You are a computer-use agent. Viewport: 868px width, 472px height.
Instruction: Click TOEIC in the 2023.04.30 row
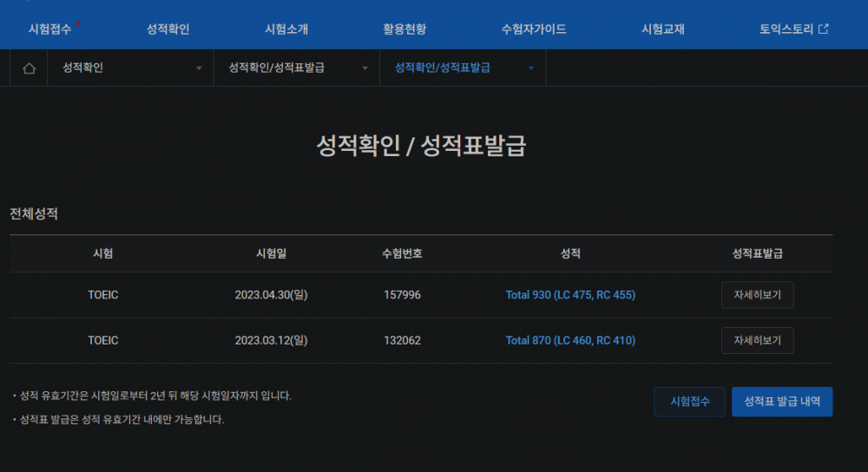point(103,295)
